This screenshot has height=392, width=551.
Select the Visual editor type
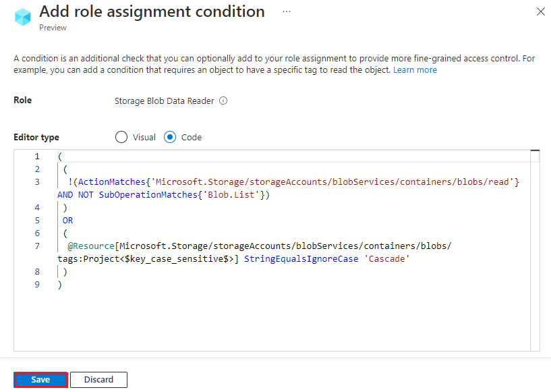pyautogui.click(x=121, y=137)
